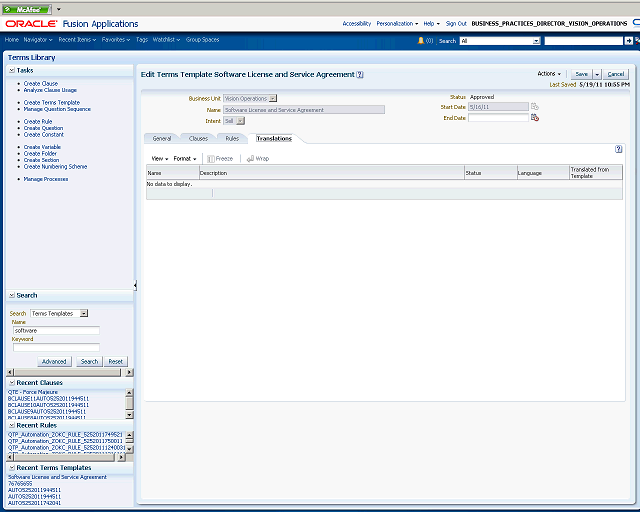Open the View menu
This screenshot has height=512, width=640.
point(160,158)
